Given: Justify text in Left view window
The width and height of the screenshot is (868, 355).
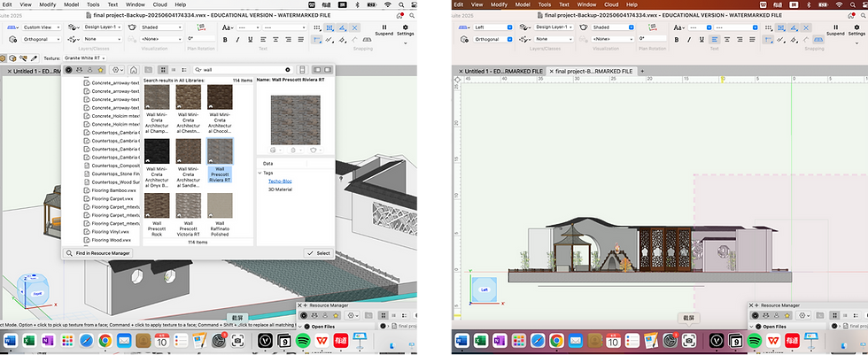Looking at the screenshot, I should 752,39.
